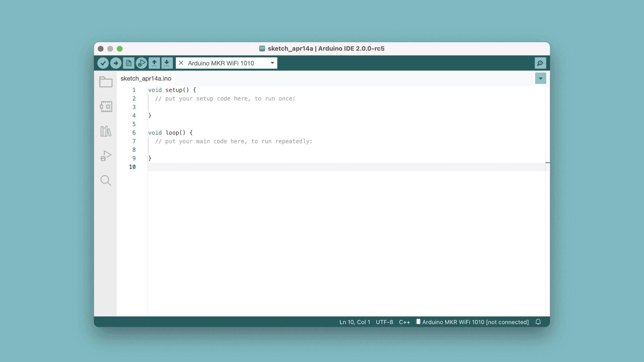Open the Library Manager

click(106, 131)
